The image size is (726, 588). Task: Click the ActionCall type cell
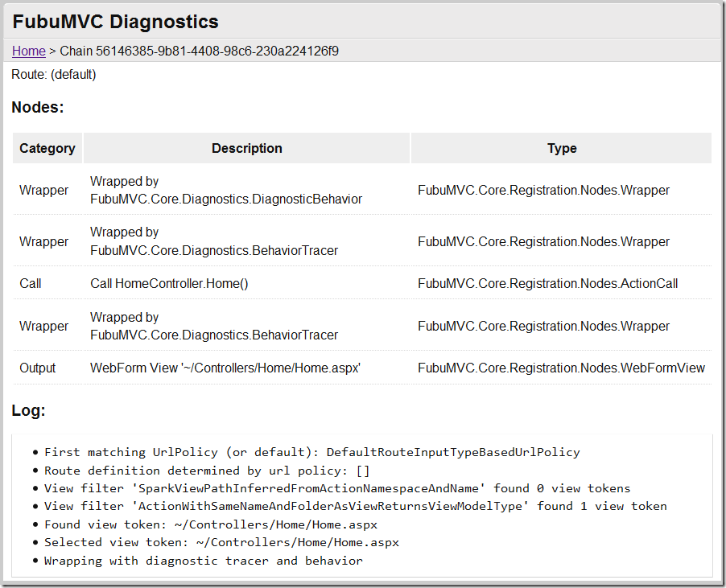548,283
